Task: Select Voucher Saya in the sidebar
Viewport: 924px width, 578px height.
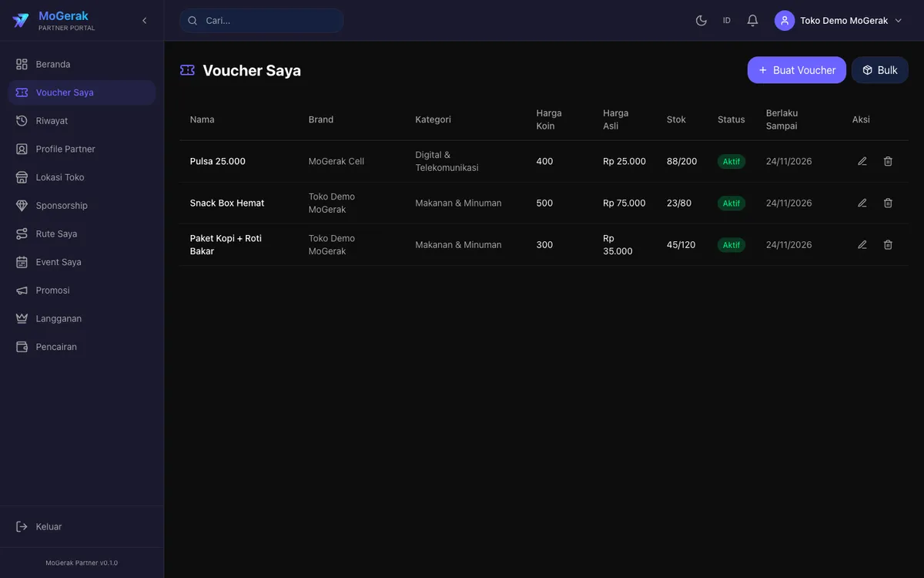Action: [x=82, y=92]
